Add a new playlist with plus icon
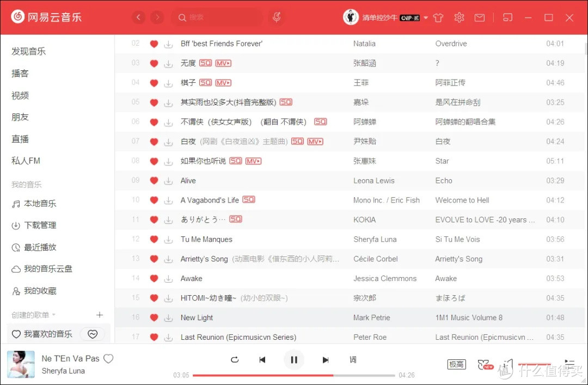The image size is (588, 385). point(100,315)
